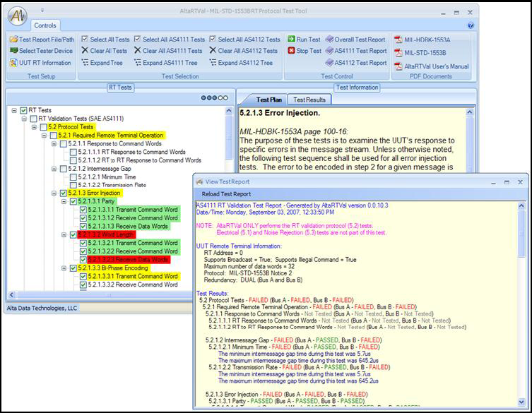532x413 pixels.
Task: Click the Stop Test button label
Action: [309, 51]
